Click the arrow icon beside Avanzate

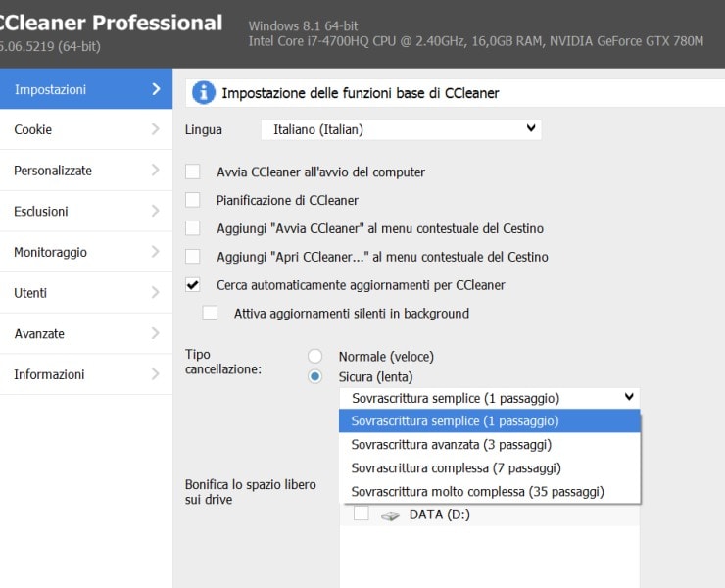pos(155,333)
